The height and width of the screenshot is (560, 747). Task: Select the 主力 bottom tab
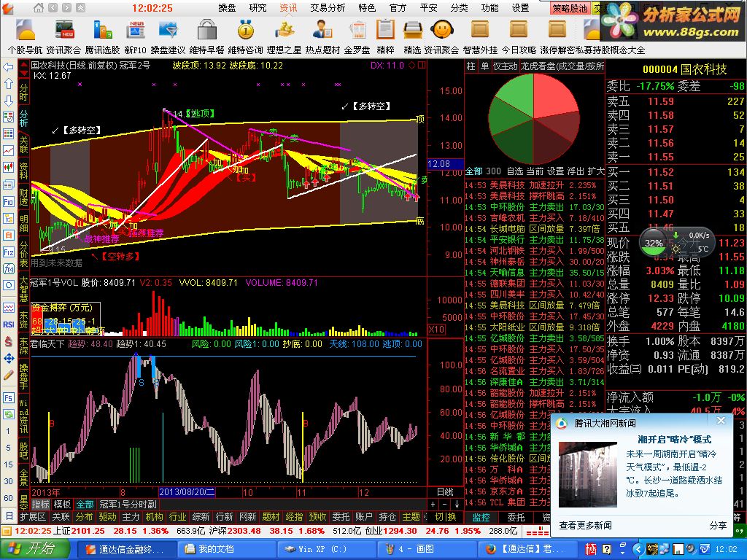tap(131, 517)
